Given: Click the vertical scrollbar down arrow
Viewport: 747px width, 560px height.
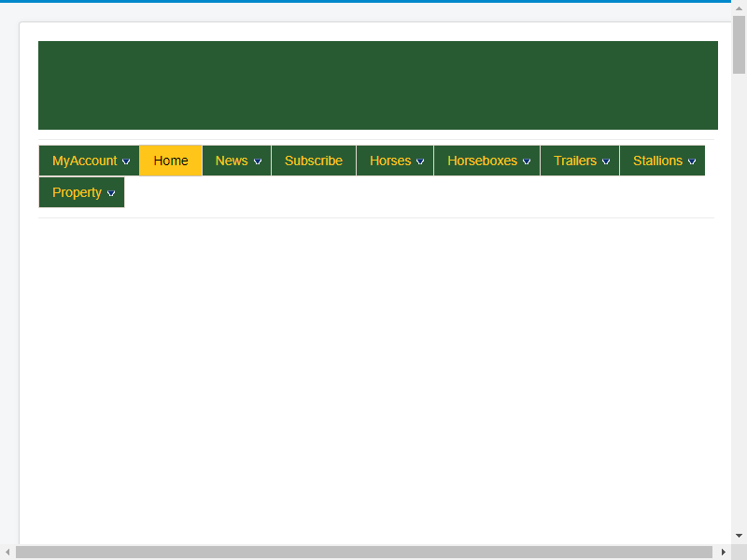Looking at the screenshot, I should coord(739,536).
